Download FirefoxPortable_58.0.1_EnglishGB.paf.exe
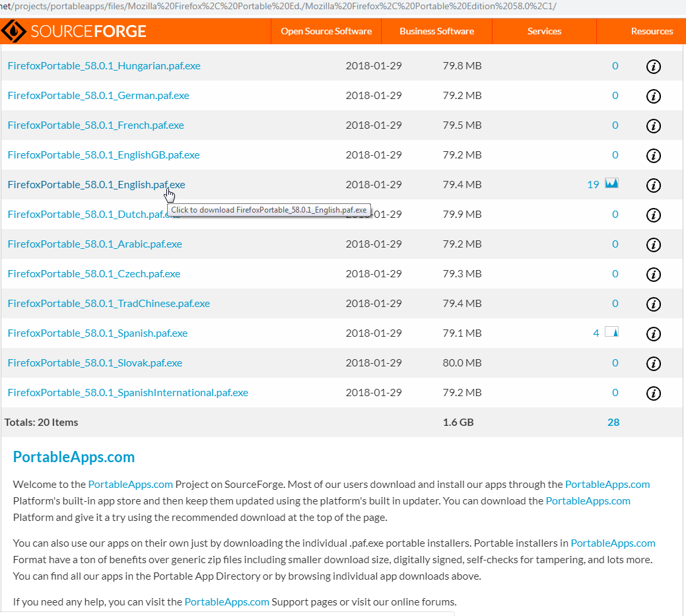Screen dimensions: 686x616 click(x=104, y=155)
